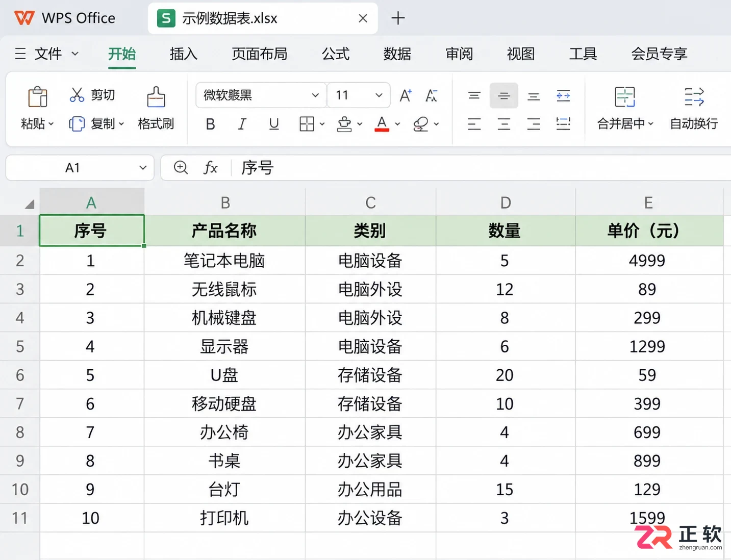Align text to the left
731x560 pixels.
coord(474,124)
